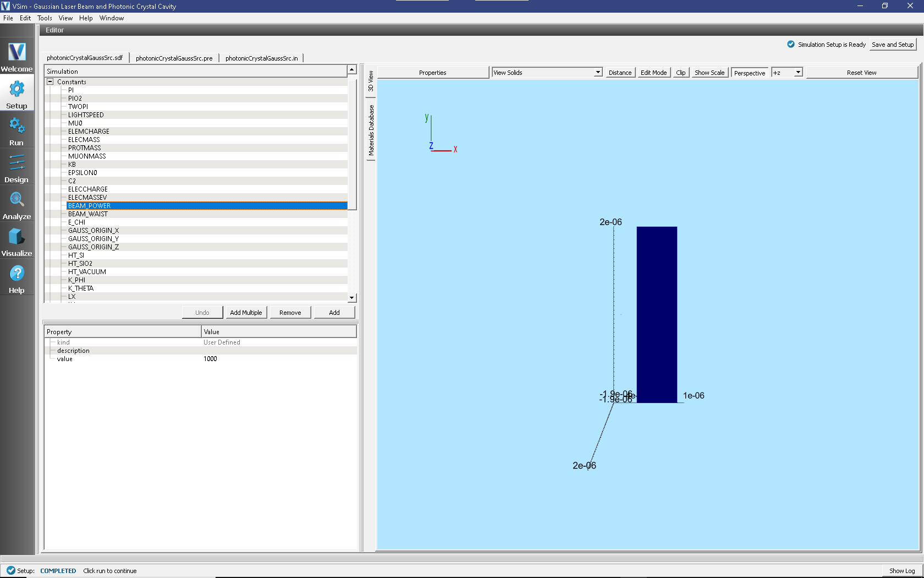Select the BEAM_WAIST constant
Image resolution: width=924 pixels, height=578 pixels.
click(x=88, y=214)
